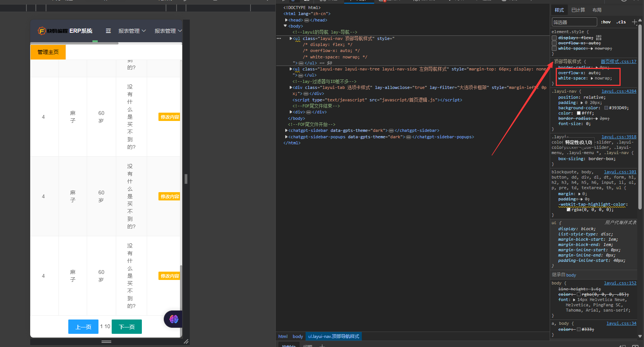
Task: Click the styles pane vertical scrollbar
Action: (x=640, y=117)
